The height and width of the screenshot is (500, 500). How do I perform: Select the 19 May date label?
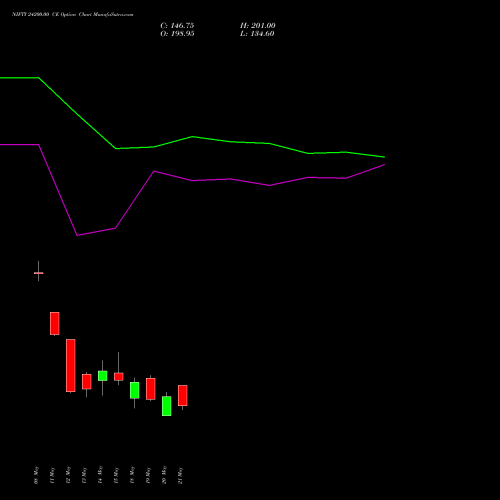point(148,475)
